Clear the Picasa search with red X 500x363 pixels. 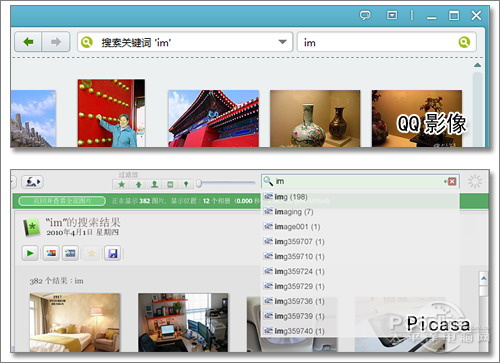click(452, 181)
